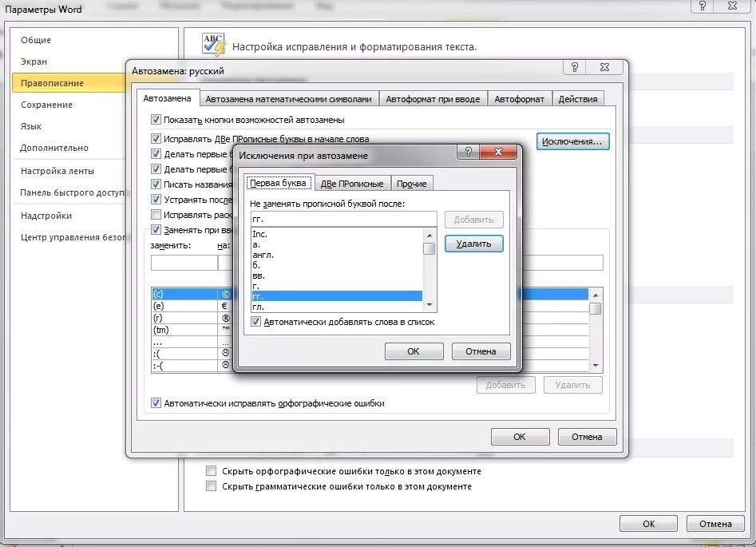Image resolution: width=756 pixels, height=547 pixels.
Task: Select гл. entry in exceptions list
Action: coord(337,307)
